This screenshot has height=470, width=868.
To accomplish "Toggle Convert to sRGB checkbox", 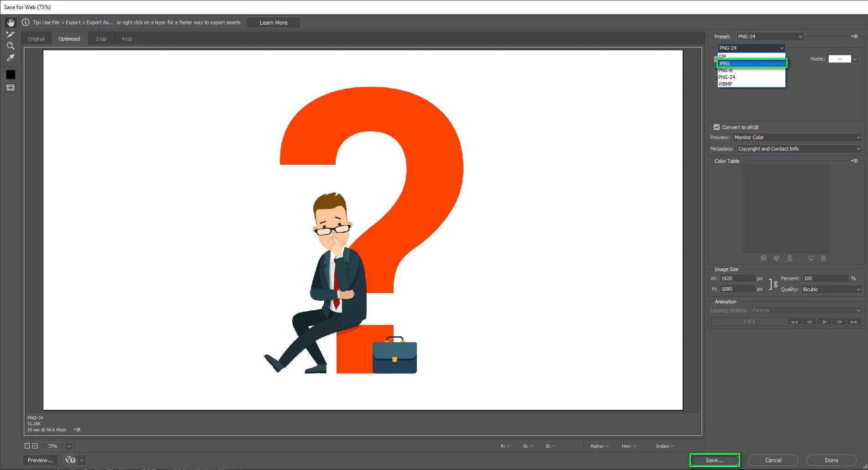I will [x=716, y=127].
